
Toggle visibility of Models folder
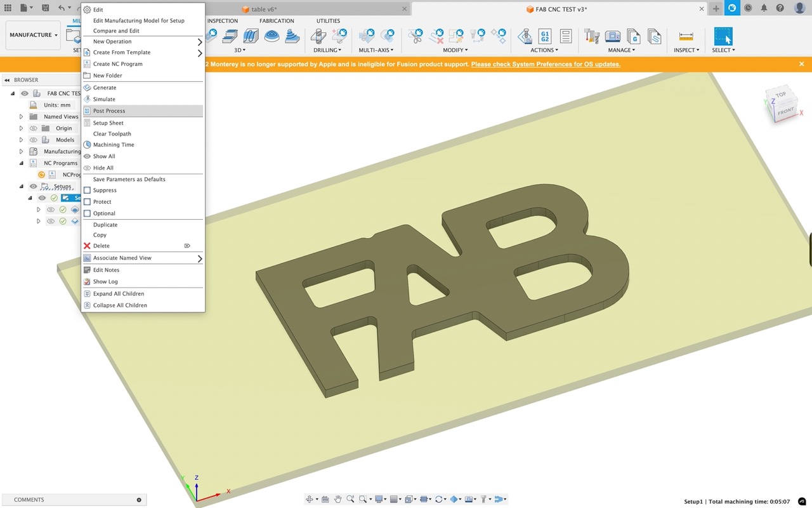tap(34, 140)
